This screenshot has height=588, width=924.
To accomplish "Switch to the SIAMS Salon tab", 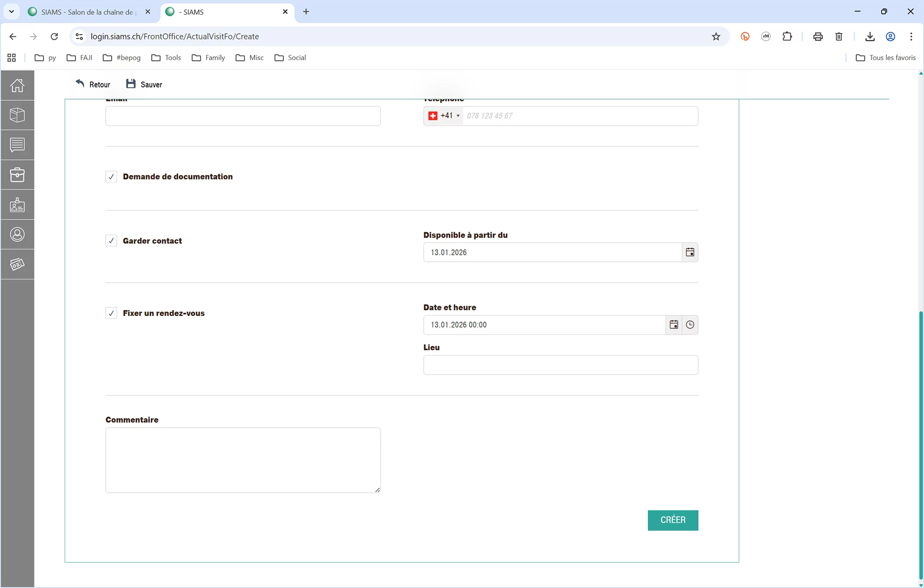I will (x=87, y=12).
